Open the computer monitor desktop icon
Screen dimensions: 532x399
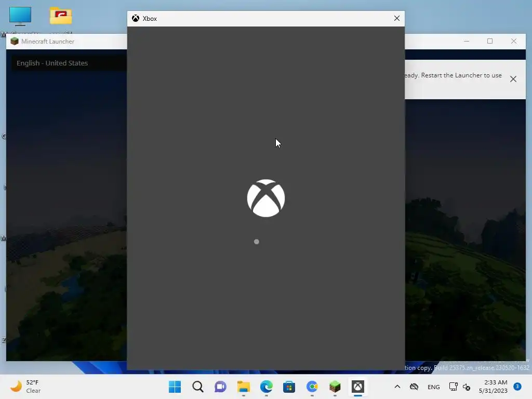click(x=20, y=16)
